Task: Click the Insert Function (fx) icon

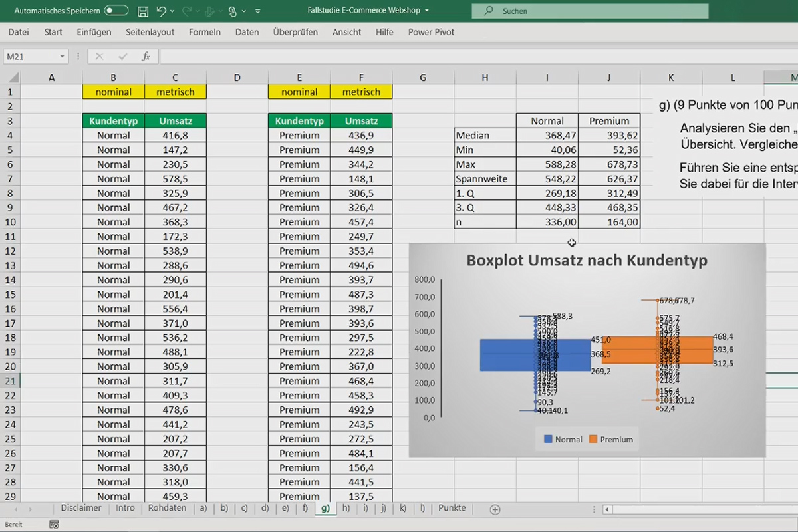Action: 146,56
